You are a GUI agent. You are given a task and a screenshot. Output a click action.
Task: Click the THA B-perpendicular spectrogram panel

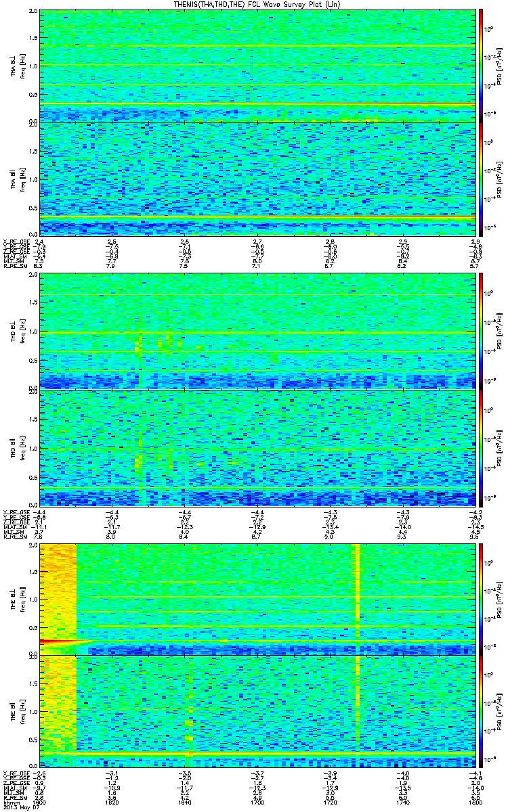point(257,66)
